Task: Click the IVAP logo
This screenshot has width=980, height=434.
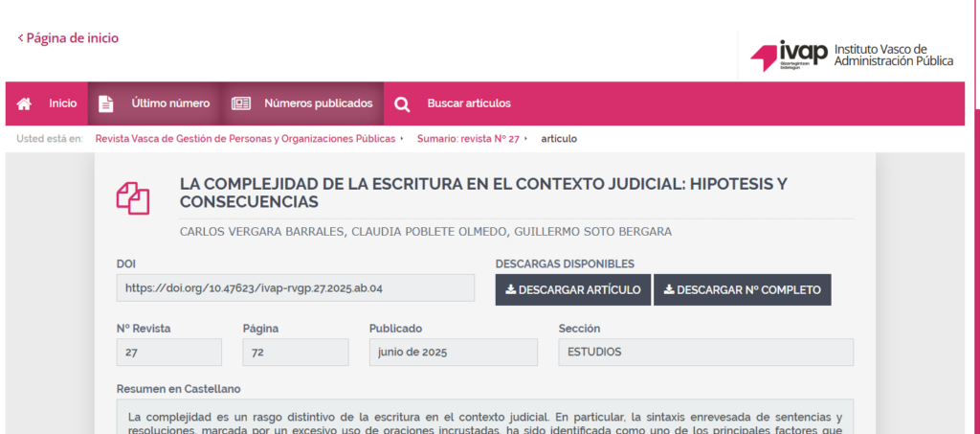Action: tap(789, 57)
